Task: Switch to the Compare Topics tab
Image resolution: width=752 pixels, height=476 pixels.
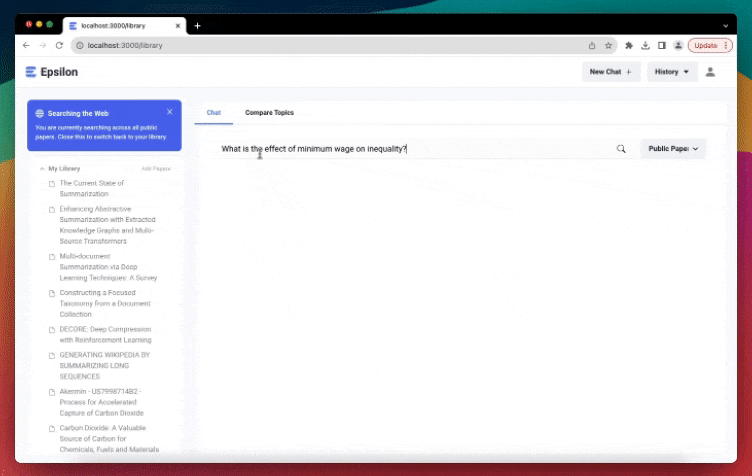Action: (269, 113)
